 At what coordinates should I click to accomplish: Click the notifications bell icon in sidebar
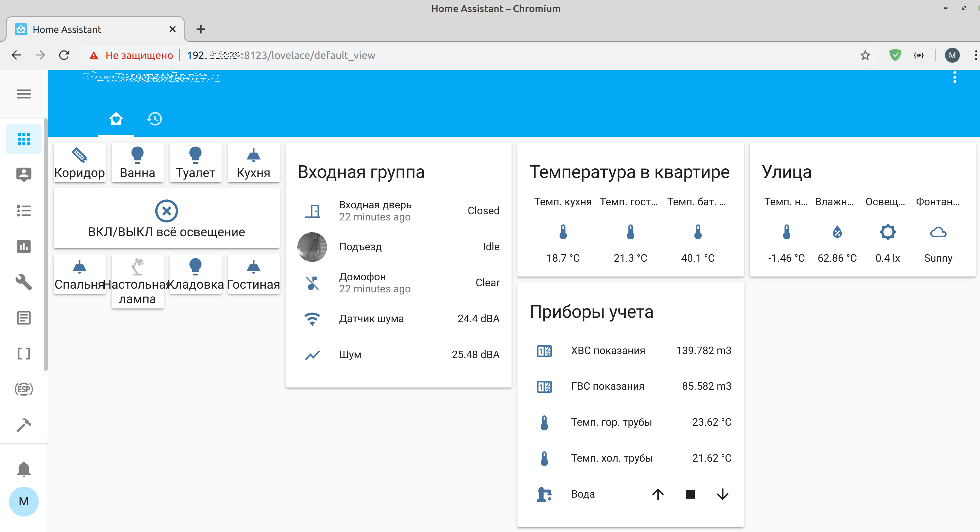(24, 468)
